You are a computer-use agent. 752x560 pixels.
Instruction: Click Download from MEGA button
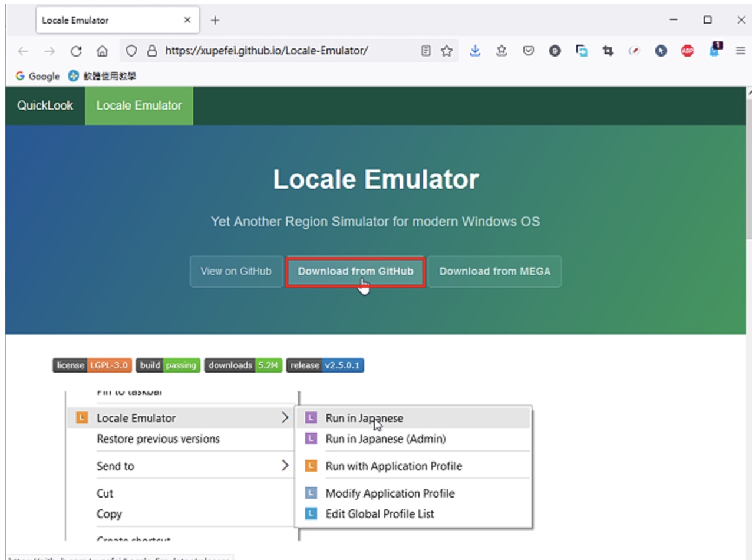coord(494,271)
